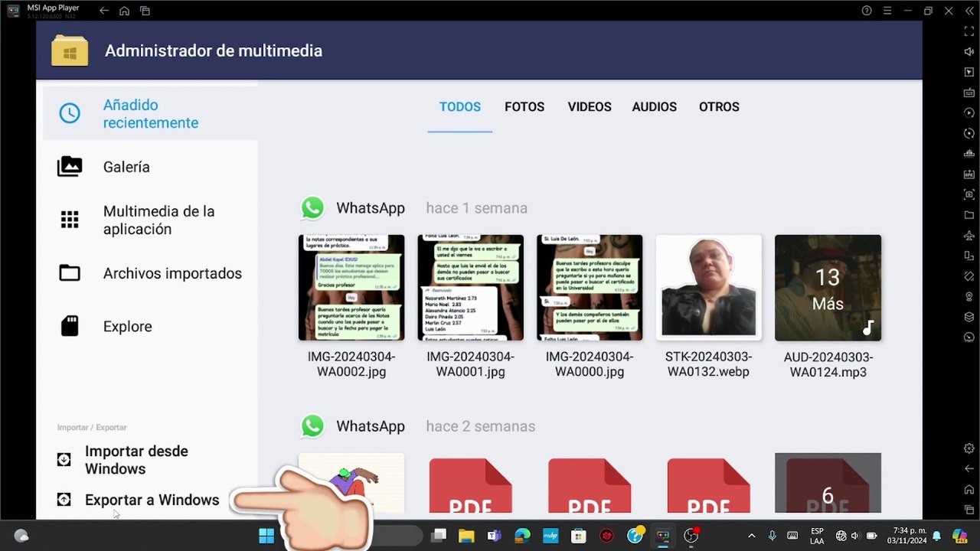Open the ESP LAA language switcher
The width and height of the screenshot is (980, 551).
[817, 536]
